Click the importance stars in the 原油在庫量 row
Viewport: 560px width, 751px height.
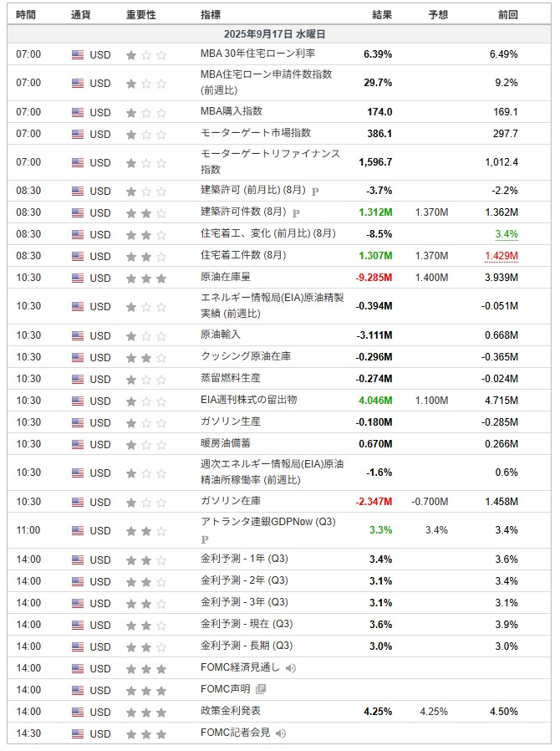click(146, 278)
